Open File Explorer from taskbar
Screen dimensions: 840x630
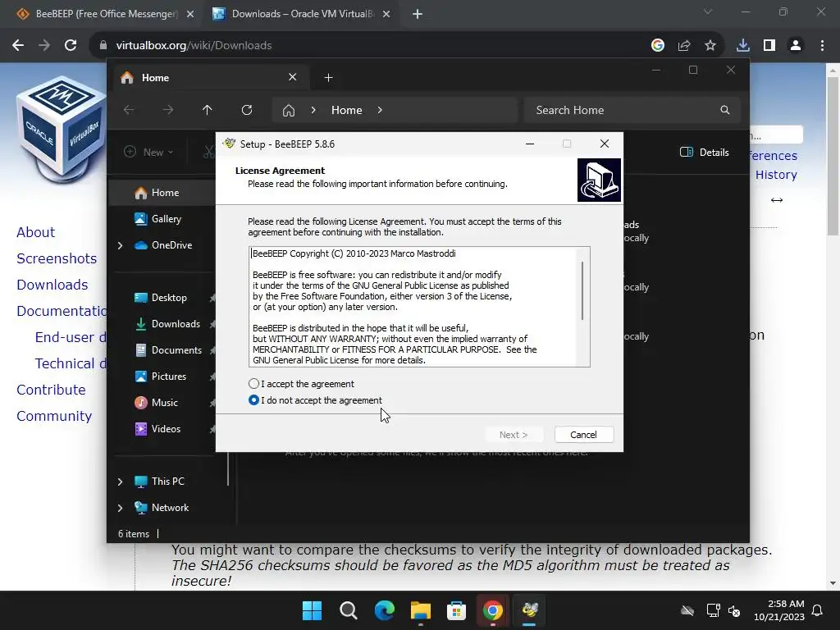pyautogui.click(x=421, y=610)
